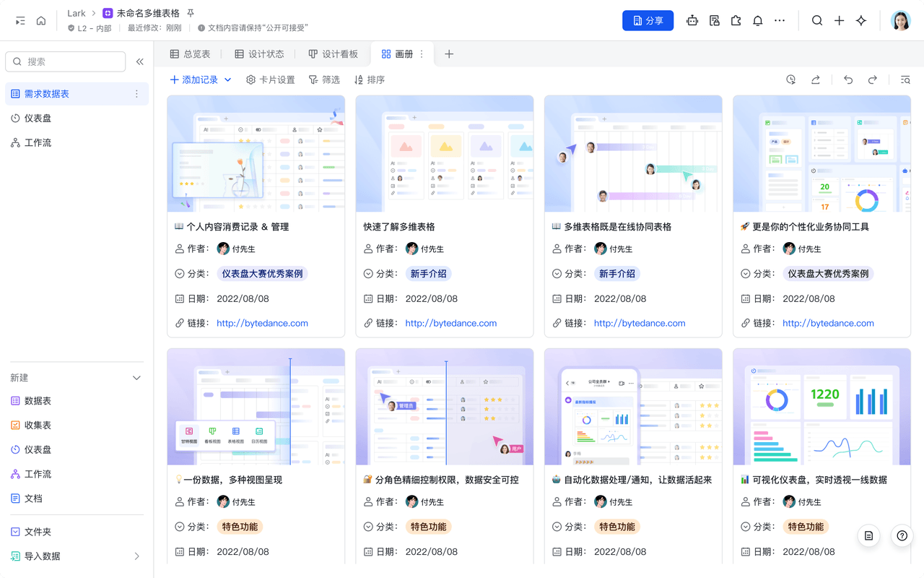Pin the document with pin icon

[191, 14]
